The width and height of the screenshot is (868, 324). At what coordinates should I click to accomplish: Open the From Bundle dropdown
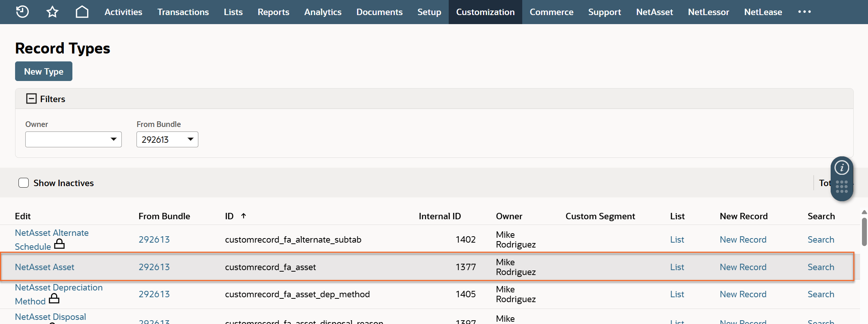(x=167, y=139)
